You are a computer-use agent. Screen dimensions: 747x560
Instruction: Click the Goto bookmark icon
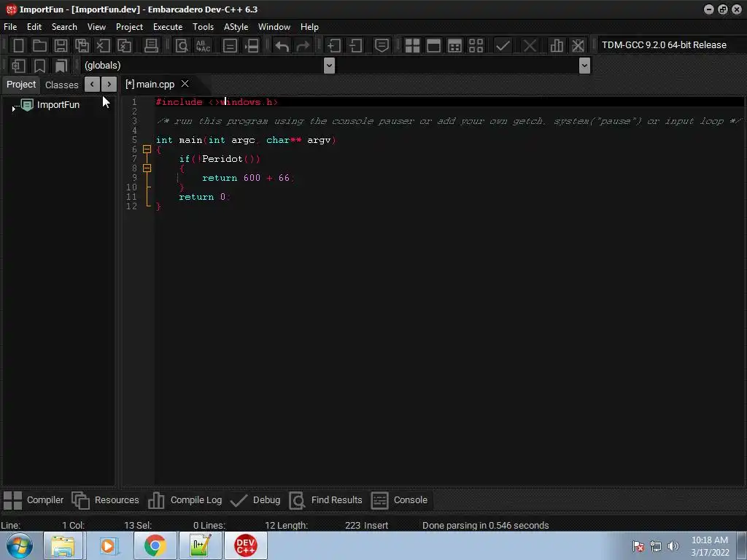61,66
